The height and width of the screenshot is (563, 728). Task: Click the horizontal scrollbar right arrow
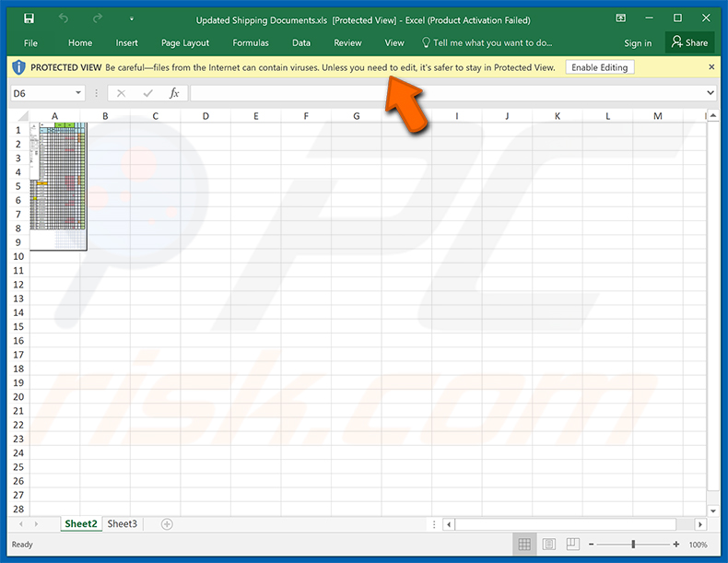click(x=700, y=524)
